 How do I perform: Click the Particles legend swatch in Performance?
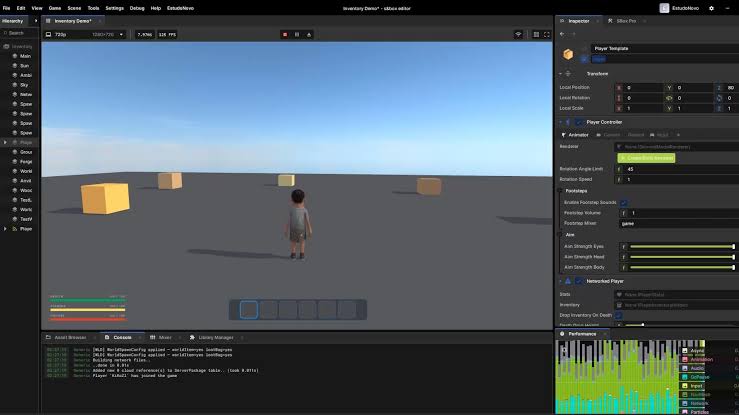(685, 412)
